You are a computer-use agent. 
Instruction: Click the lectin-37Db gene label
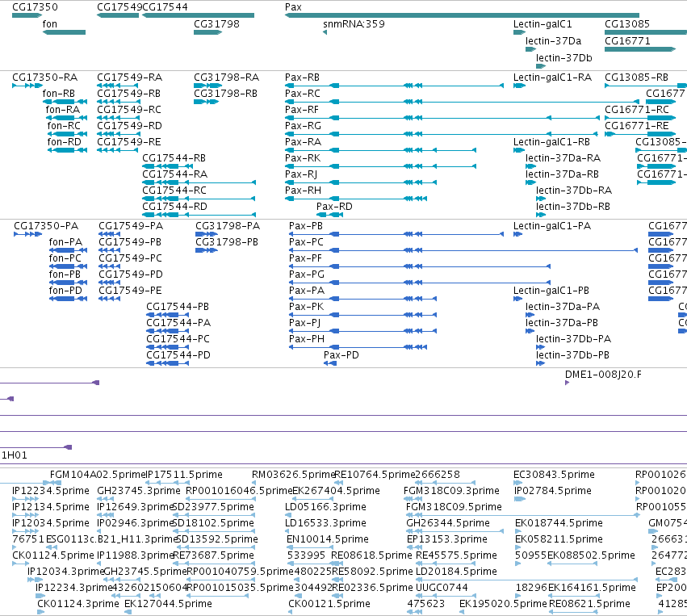coord(563,58)
